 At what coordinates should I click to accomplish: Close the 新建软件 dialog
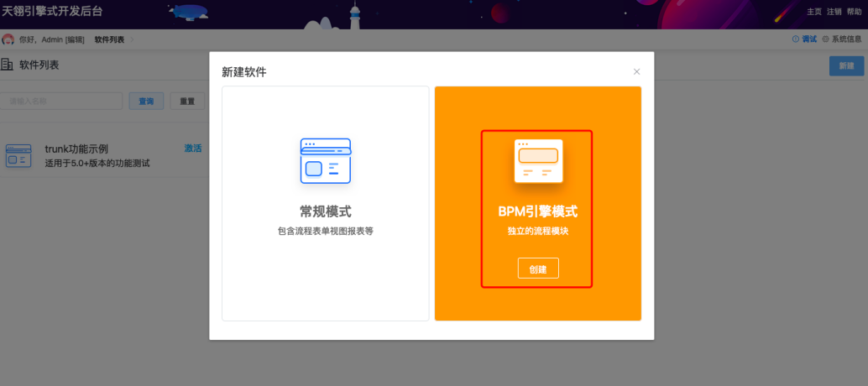click(x=636, y=71)
